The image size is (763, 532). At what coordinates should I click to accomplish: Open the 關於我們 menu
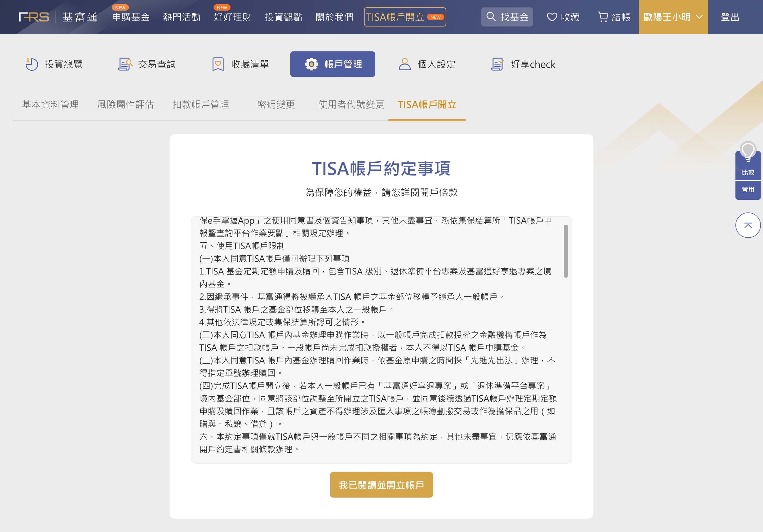coord(334,17)
